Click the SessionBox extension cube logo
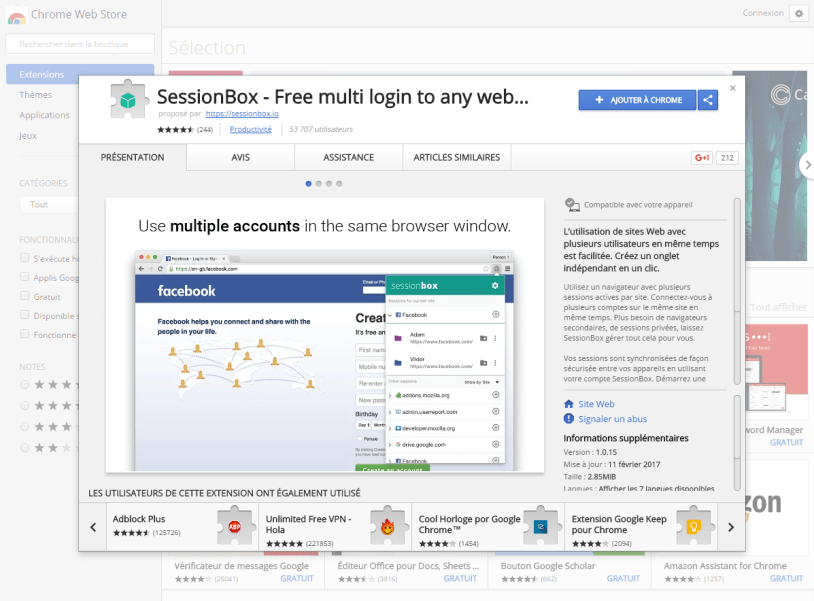This screenshot has width=814, height=601. point(128,100)
